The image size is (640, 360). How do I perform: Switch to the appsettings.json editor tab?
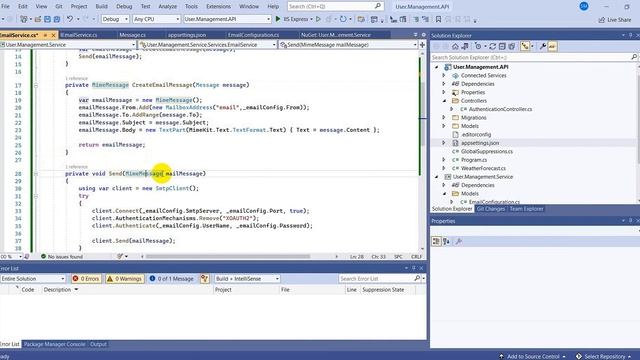pos(187,35)
